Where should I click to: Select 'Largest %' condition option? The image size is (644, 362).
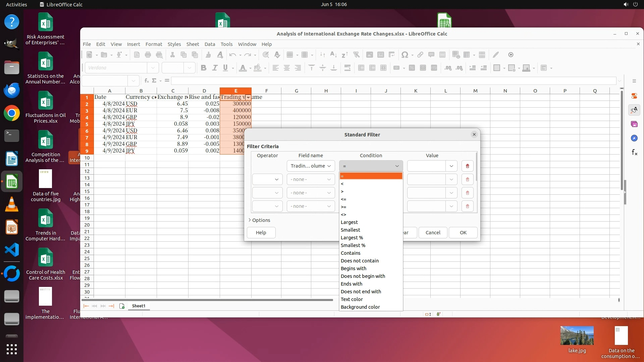click(x=352, y=238)
